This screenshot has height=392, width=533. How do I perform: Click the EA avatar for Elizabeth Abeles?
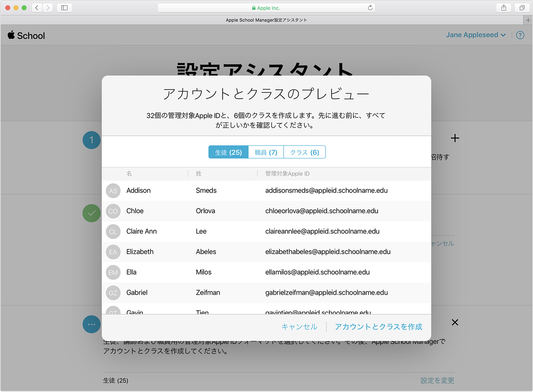click(113, 252)
